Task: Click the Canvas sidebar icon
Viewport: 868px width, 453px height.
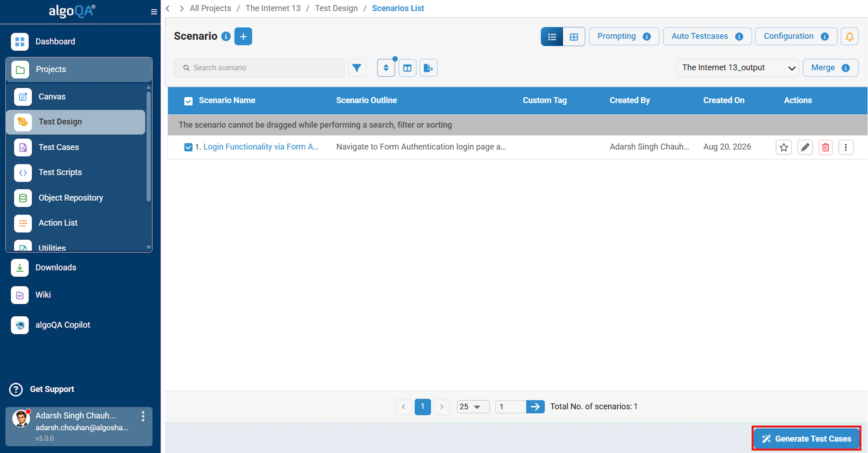Action: pyautogui.click(x=23, y=97)
